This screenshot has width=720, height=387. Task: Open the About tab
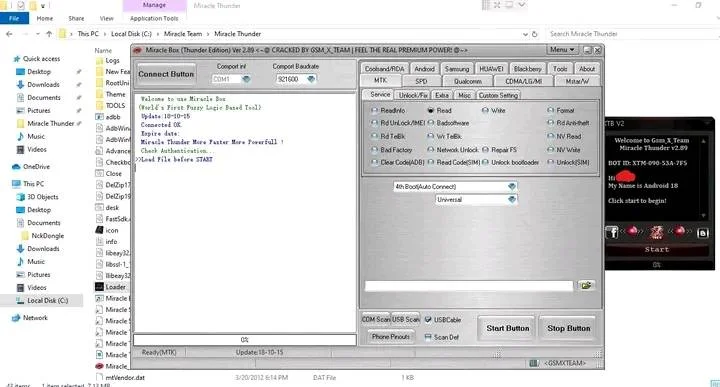click(x=587, y=69)
